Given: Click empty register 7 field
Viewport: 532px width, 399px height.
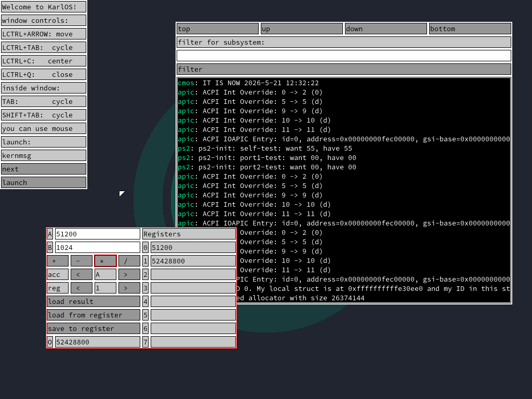Looking at the screenshot, I should [193, 342].
